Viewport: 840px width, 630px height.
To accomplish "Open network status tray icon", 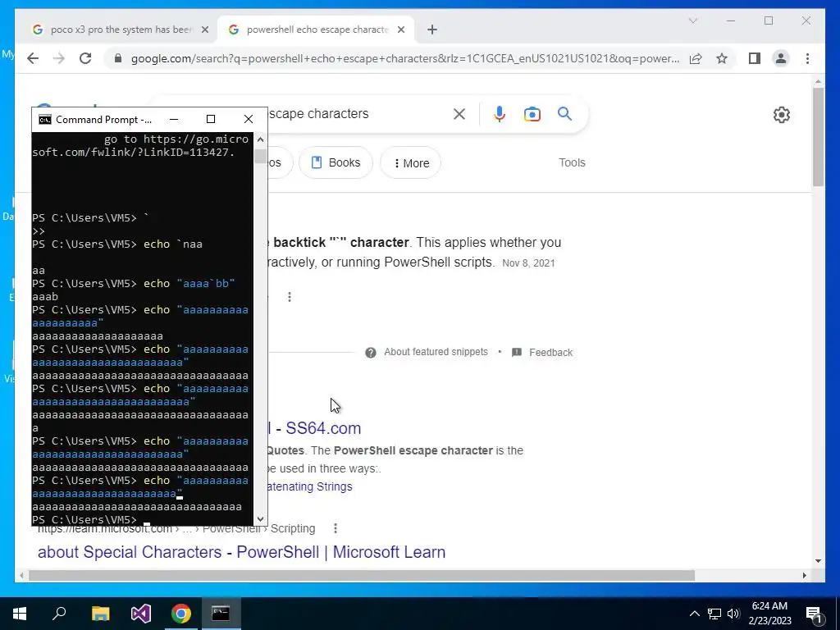I will (714, 614).
